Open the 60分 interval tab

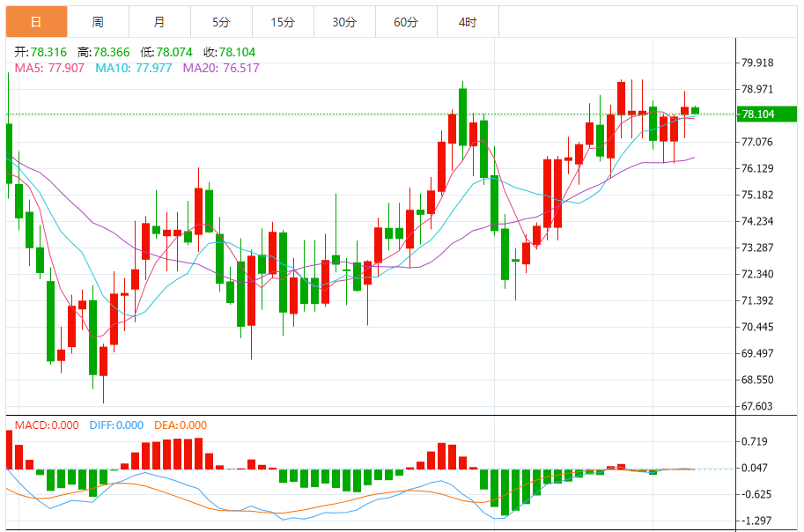pyautogui.click(x=406, y=22)
